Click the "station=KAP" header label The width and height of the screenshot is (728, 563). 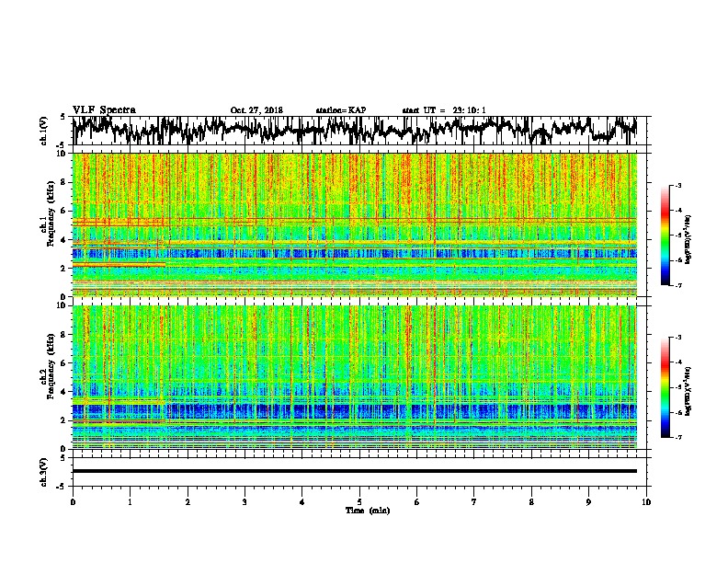coord(341,110)
